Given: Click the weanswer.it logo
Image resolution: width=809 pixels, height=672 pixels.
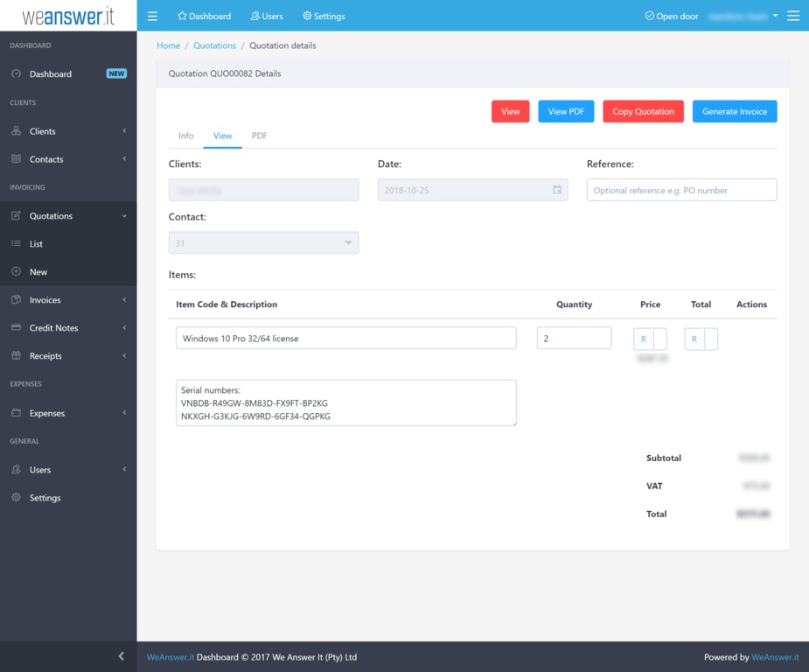Looking at the screenshot, I should [x=68, y=16].
